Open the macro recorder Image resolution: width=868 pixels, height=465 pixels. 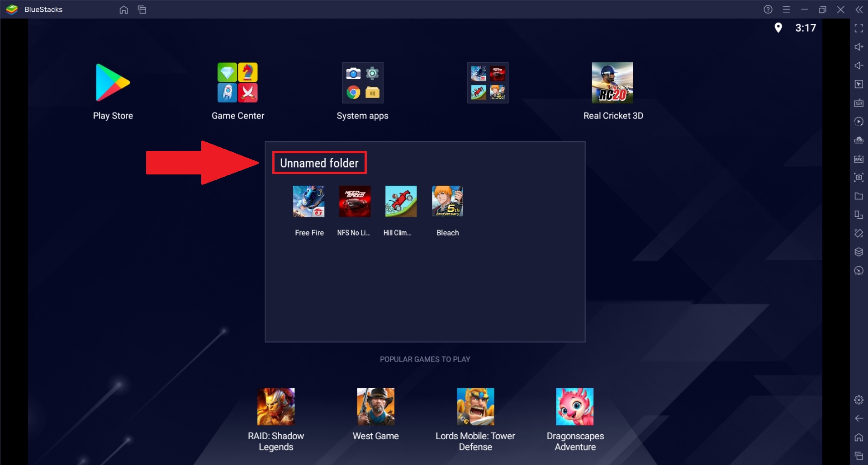(x=858, y=121)
